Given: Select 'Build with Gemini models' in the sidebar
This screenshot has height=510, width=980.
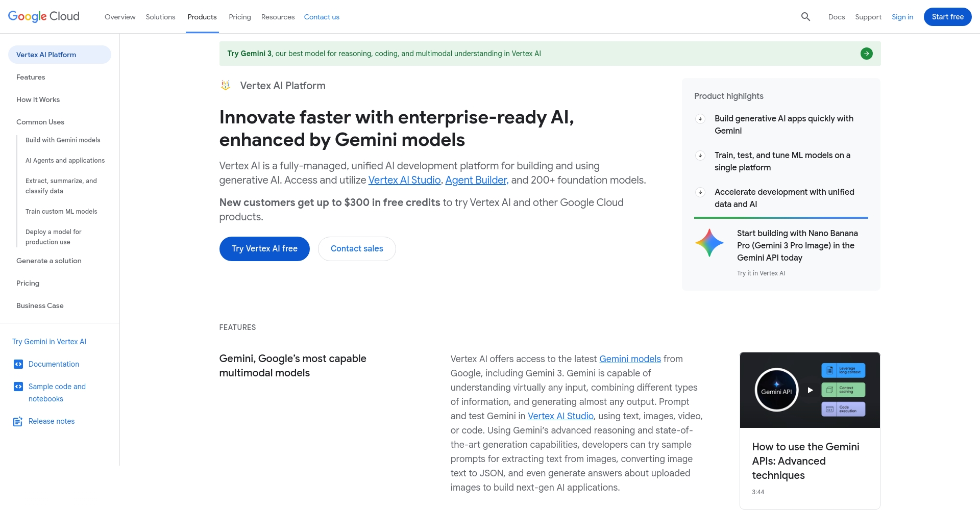Looking at the screenshot, I should [63, 140].
